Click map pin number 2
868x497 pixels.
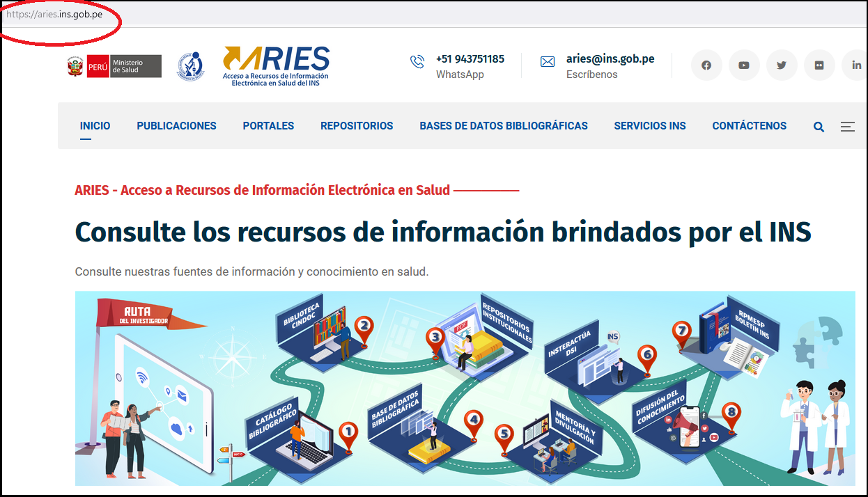pyautogui.click(x=364, y=330)
